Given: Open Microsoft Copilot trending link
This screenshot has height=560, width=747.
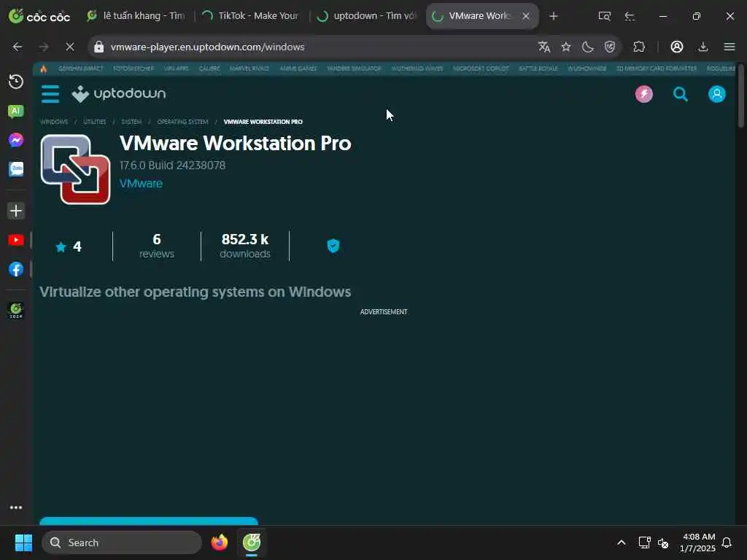Looking at the screenshot, I should 481,69.
